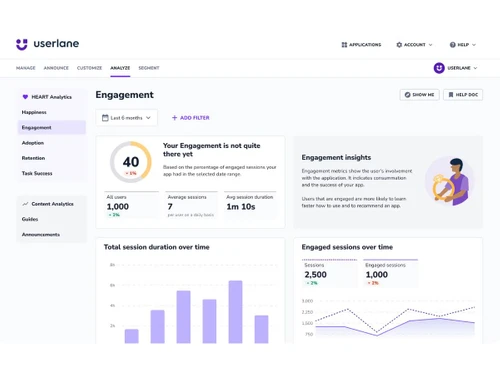The height and width of the screenshot is (375, 500).
Task: Click the Content Analytics chart icon
Action: click(25, 204)
